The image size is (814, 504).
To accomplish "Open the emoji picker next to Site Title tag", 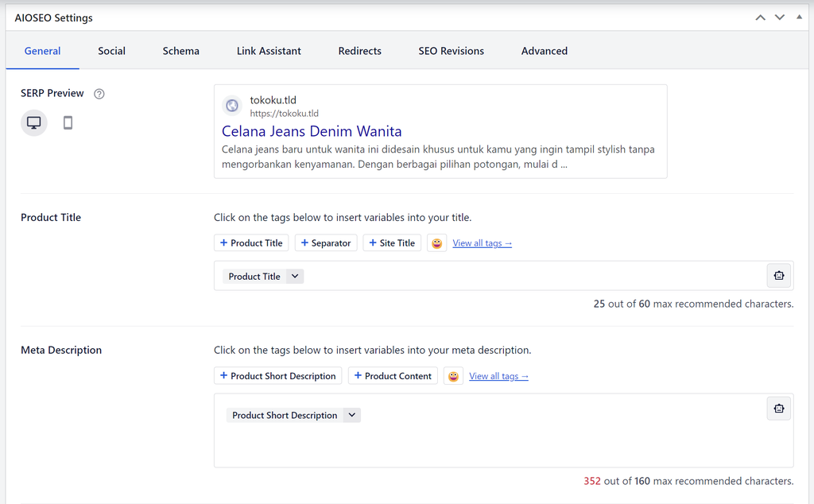I will 436,242.
